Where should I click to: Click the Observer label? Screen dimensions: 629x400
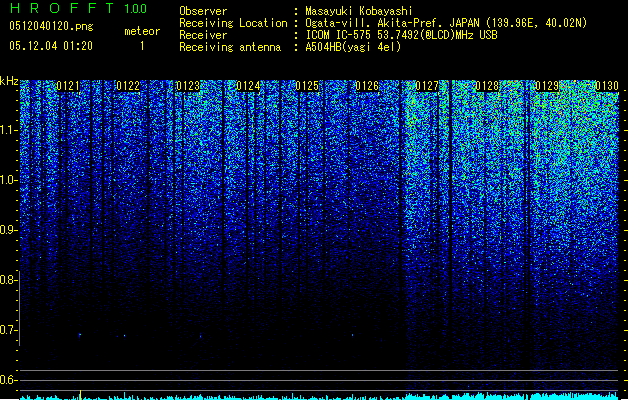pos(203,11)
